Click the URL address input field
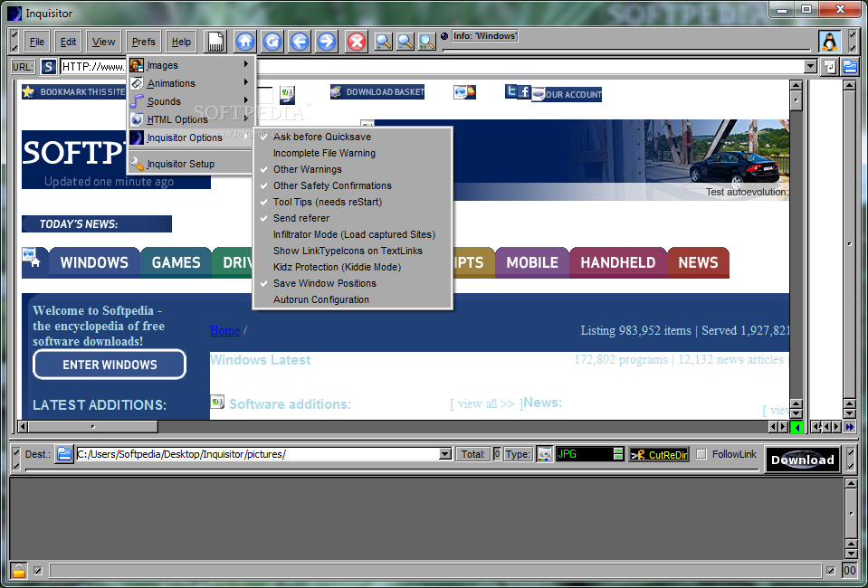The height and width of the screenshot is (588, 868). tap(432, 67)
